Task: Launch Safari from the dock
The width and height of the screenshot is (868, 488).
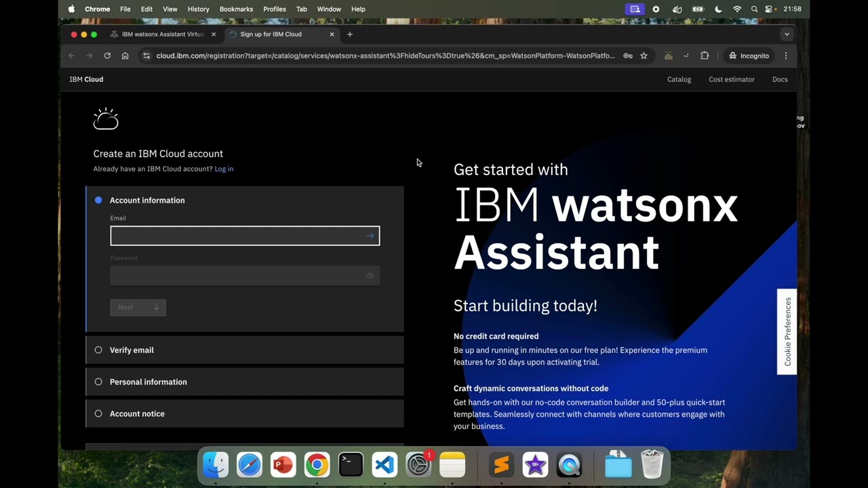Action: point(250,465)
